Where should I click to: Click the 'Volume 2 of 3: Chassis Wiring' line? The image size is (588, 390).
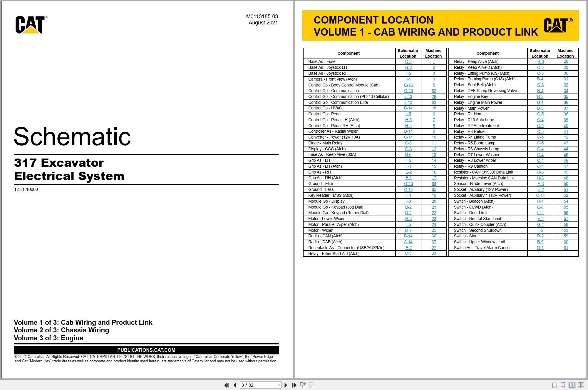(61, 330)
